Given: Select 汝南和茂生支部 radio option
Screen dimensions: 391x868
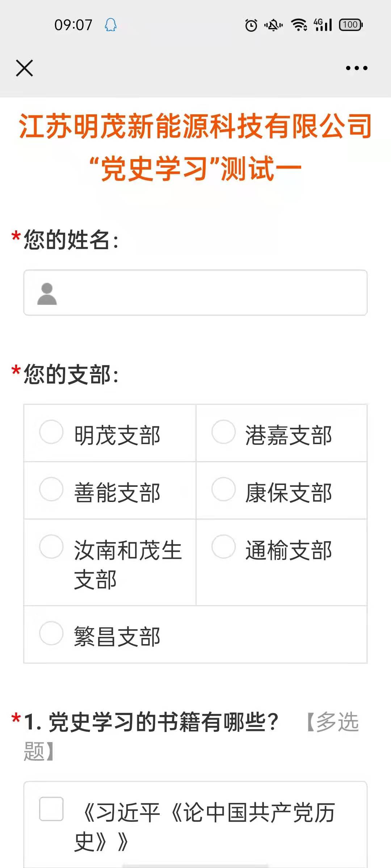Looking at the screenshot, I should pyautogui.click(x=51, y=546).
